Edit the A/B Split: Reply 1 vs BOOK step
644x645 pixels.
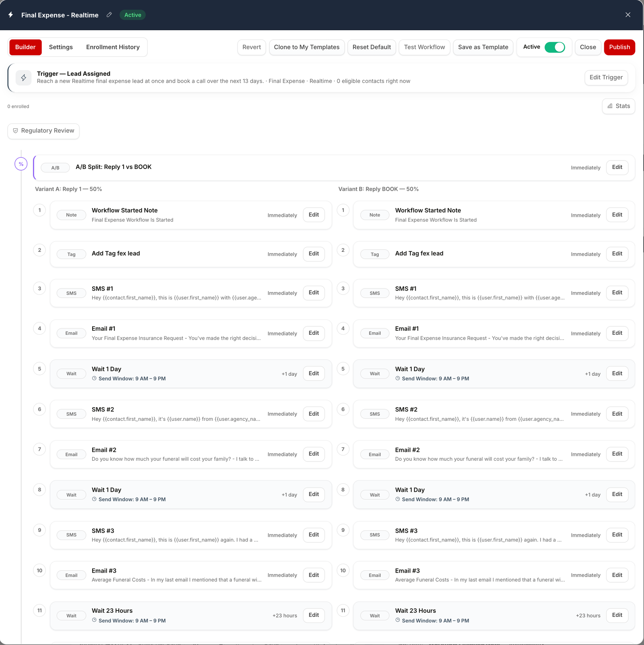(x=617, y=167)
